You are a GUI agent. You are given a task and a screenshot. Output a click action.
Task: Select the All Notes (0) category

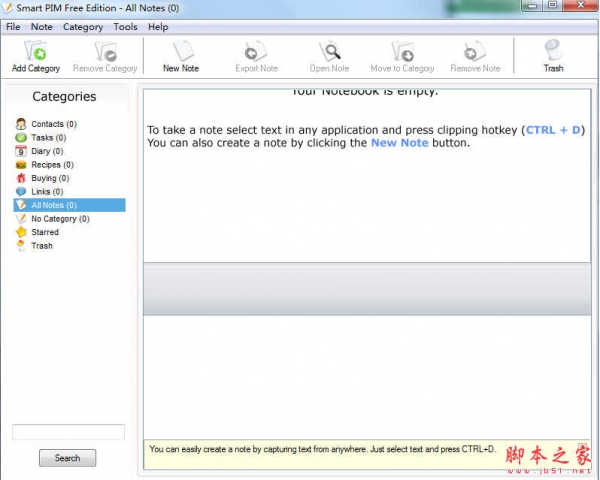(x=69, y=205)
